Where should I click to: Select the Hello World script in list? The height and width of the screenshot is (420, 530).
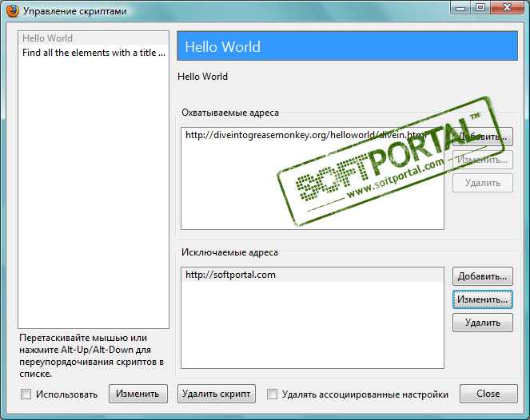(x=94, y=38)
